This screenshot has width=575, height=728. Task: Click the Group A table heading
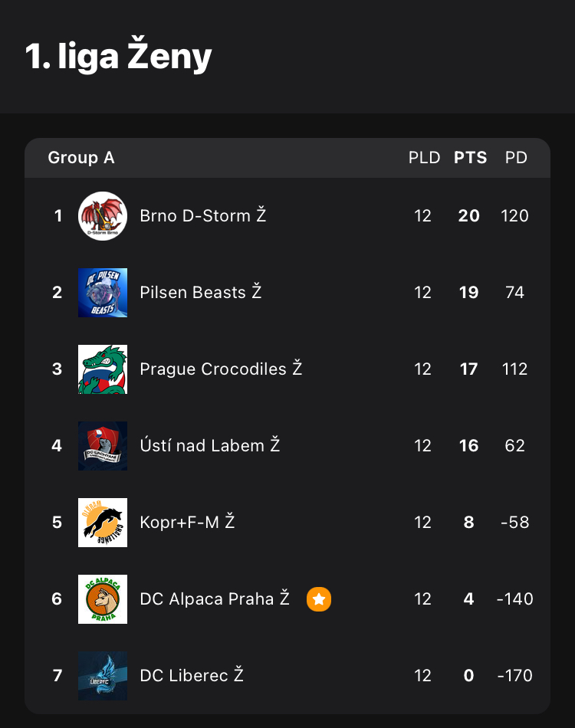pyautogui.click(x=81, y=158)
